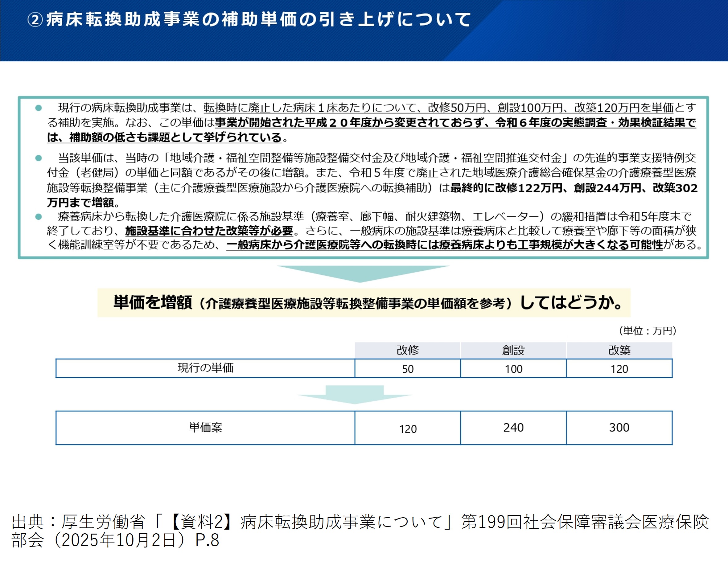Click the proposed price cell 240
Viewport: 728px width, 570px height.
click(513, 428)
